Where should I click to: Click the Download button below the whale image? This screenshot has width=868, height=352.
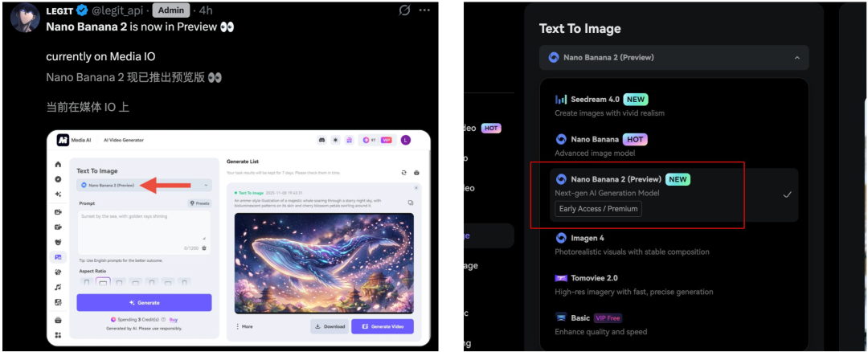pos(329,326)
